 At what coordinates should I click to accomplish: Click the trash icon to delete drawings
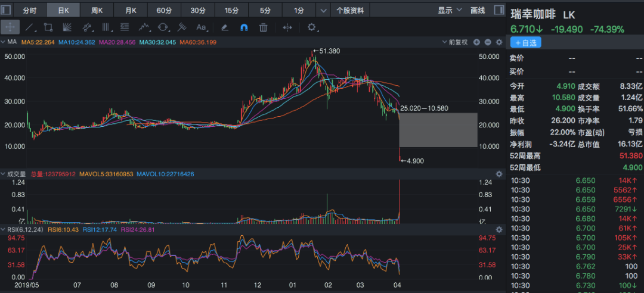tap(263, 27)
